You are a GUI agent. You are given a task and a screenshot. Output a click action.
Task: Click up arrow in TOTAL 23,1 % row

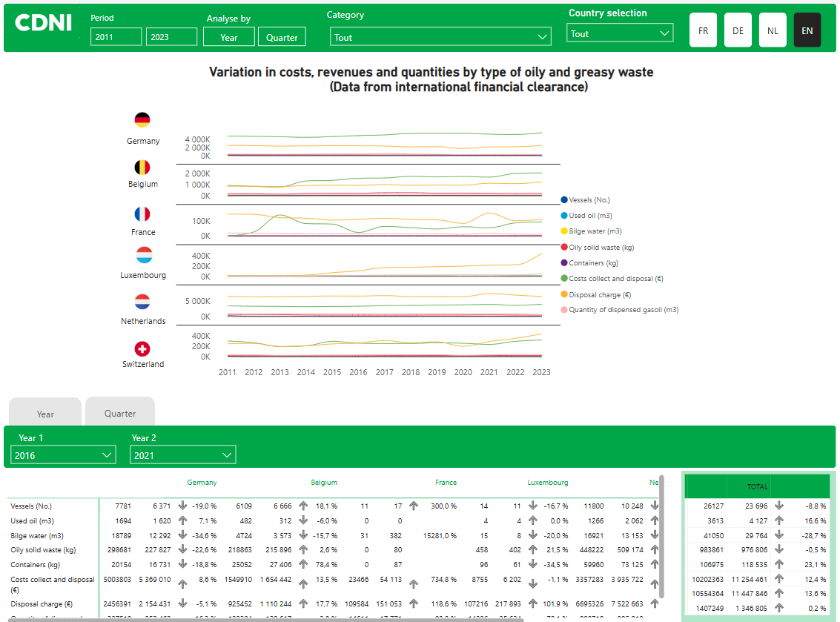pos(779,563)
